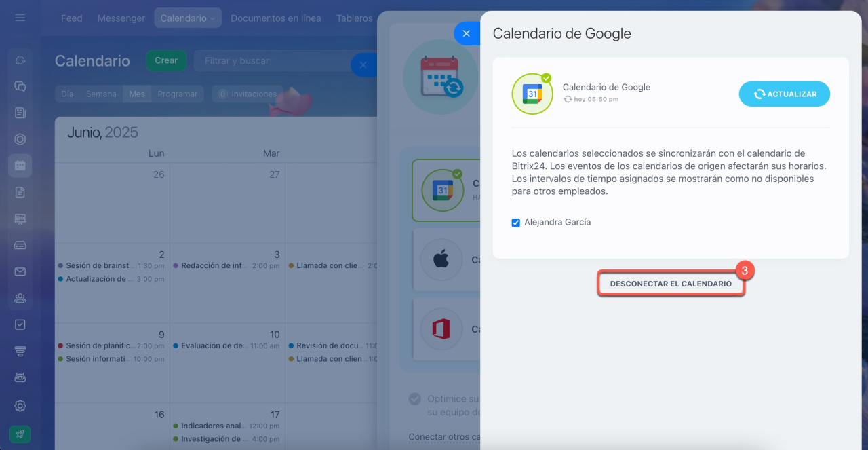Image resolution: width=868 pixels, height=450 pixels.
Task: Select the Office calendar card in the sync list
Action: 446,329
